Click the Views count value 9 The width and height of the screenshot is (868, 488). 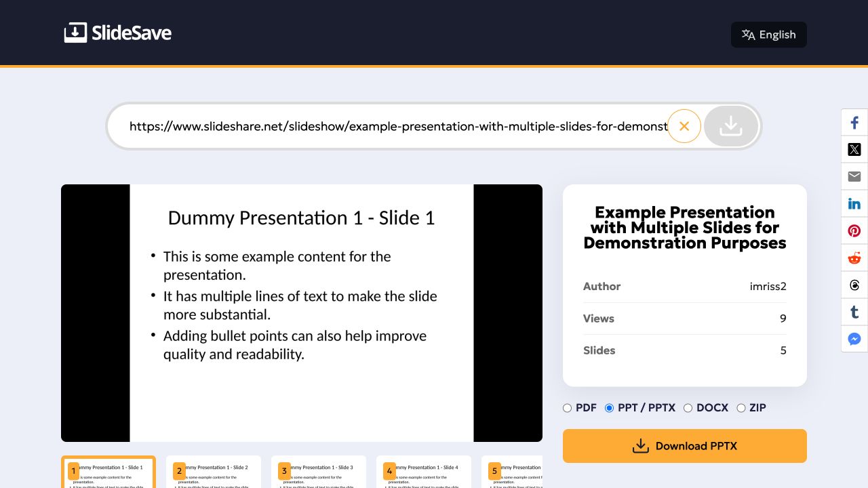coord(783,319)
